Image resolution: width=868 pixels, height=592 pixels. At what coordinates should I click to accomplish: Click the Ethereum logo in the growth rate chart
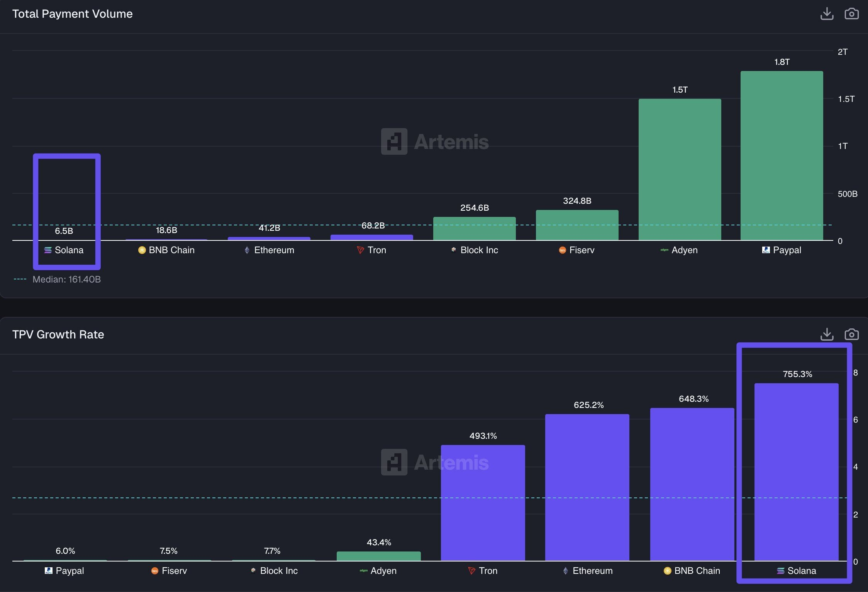[x=565, y=571]
